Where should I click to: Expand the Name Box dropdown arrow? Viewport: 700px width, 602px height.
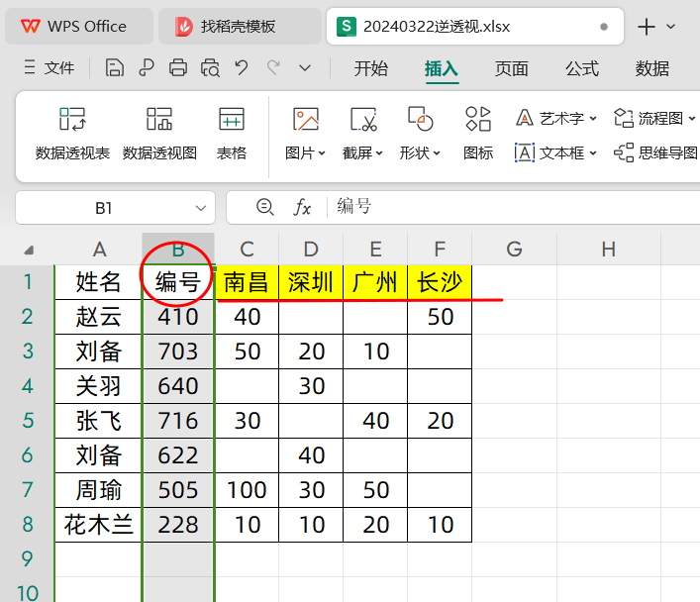point(201,208)
